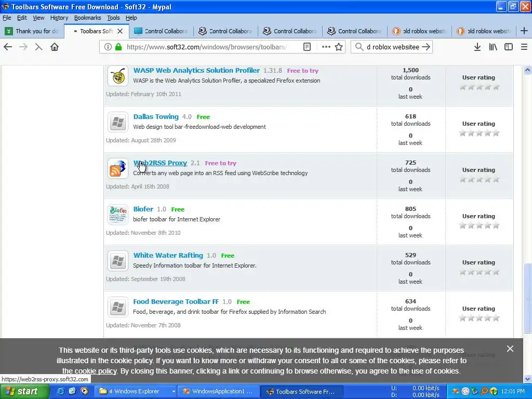Open the Biofer link
532x399 pixels.
pyautogui.click(x=143, y=209)
